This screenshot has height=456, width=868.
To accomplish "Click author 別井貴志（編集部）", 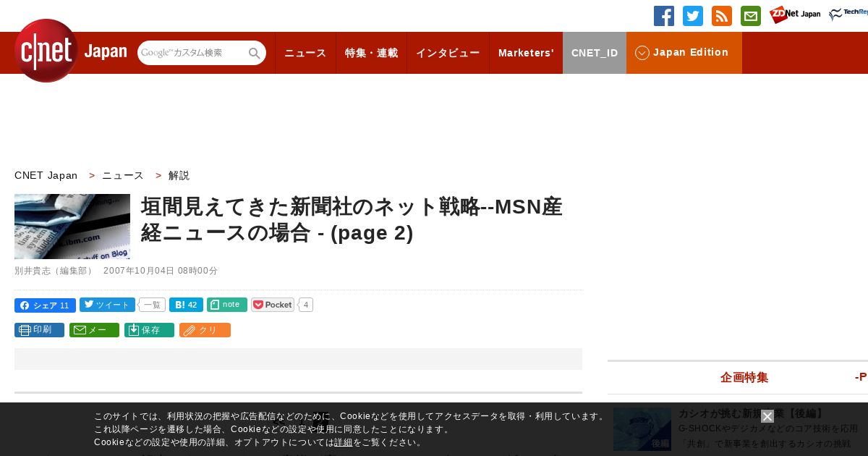I will (54, 271).
